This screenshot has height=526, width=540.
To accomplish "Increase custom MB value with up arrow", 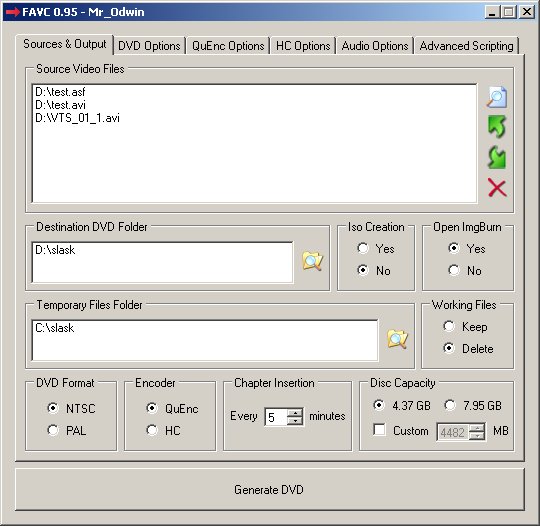I will (477, 428).
